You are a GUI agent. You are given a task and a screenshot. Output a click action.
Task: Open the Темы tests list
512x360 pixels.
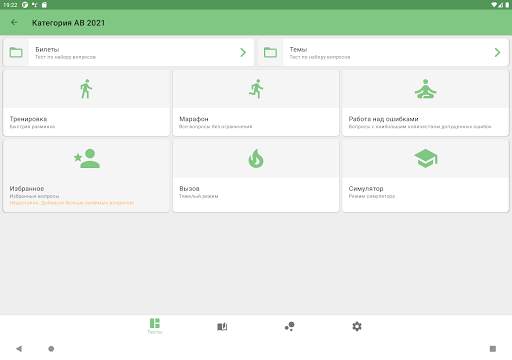pyautogui.click(x=383, y=52)
